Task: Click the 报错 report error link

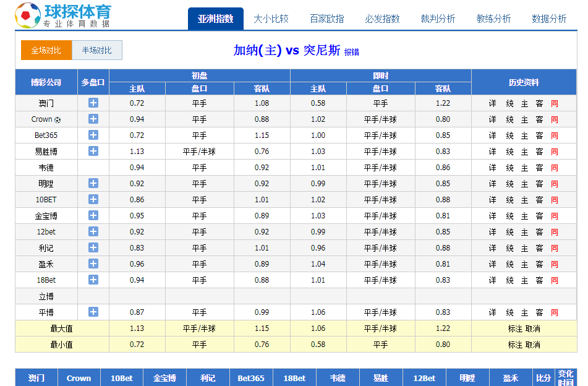Action: [x=351, y=52]
